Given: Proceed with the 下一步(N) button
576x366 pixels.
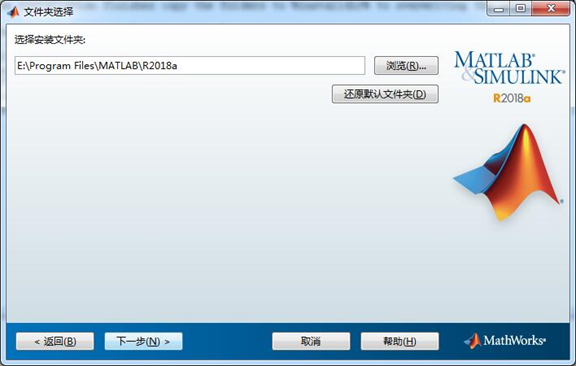Looking at the screenshot, I should point(144,341).
